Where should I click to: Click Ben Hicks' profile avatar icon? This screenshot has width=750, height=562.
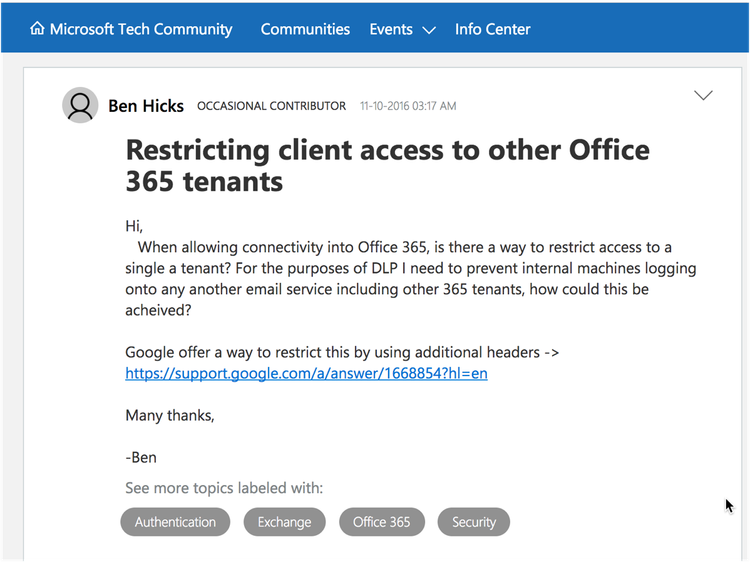click(x=80, y=105)
